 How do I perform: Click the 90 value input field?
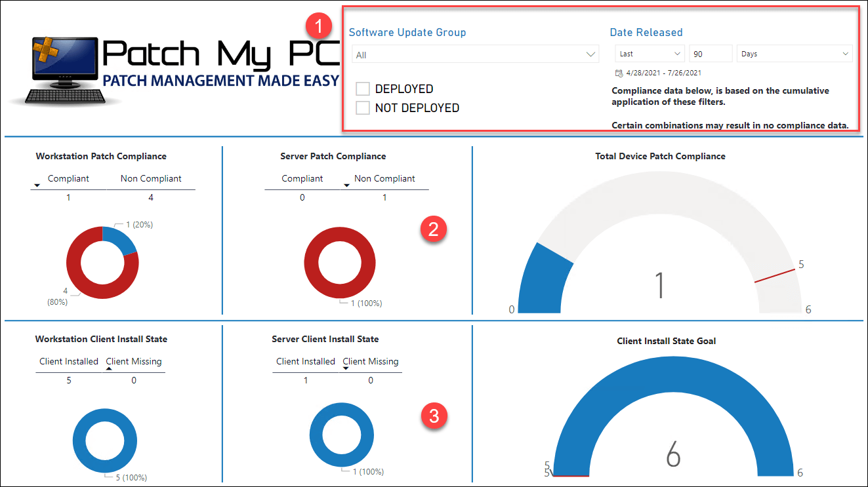pos(711,54)
